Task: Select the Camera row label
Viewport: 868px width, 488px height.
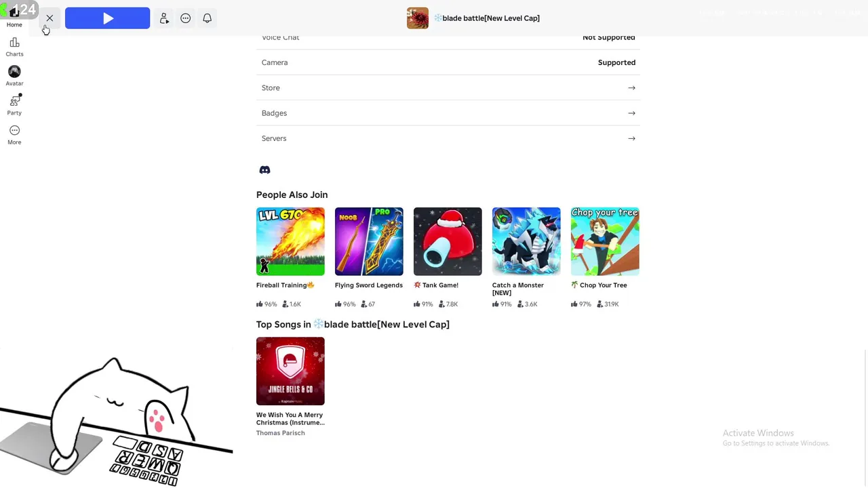Action: (x=275, y=62)
